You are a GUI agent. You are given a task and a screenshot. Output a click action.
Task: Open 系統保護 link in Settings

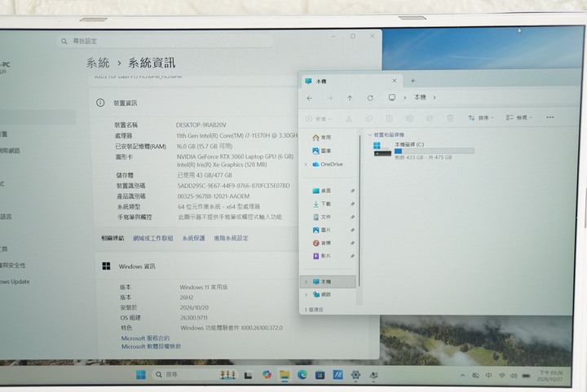point(193,238)
